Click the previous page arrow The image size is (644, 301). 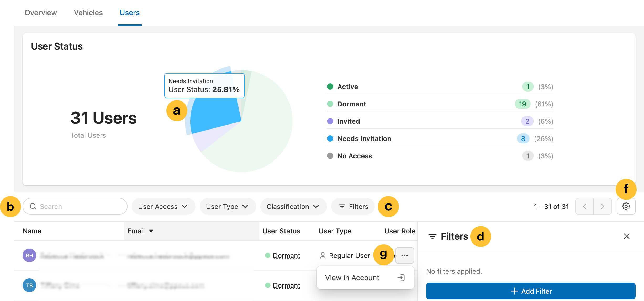click(585, 206)
